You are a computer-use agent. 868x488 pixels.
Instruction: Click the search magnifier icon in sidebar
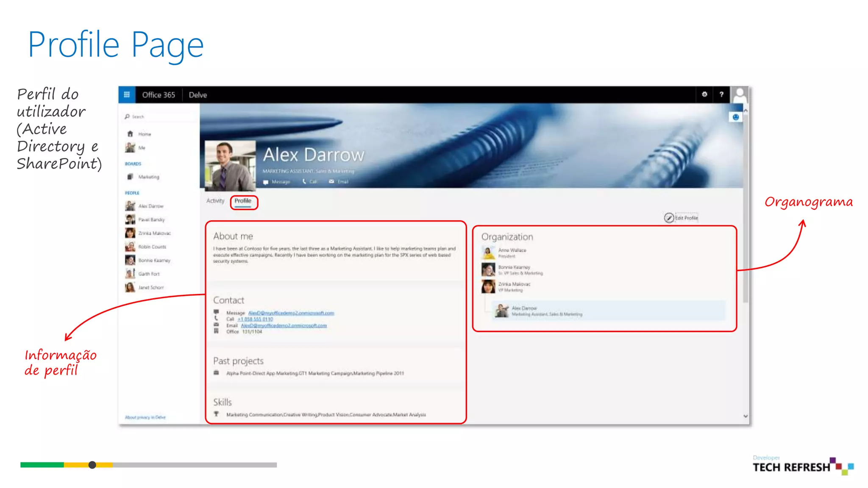(x=127, y=116)
